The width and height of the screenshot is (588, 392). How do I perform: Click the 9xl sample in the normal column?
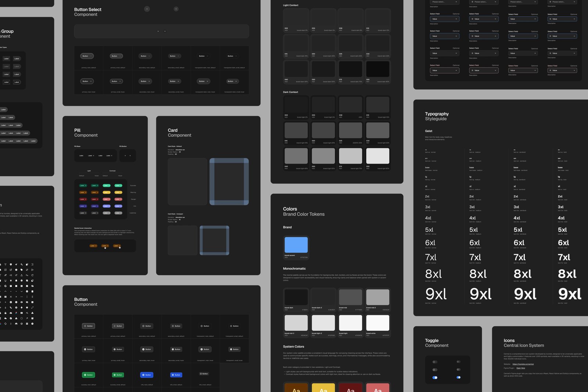(x=436, y=294)
